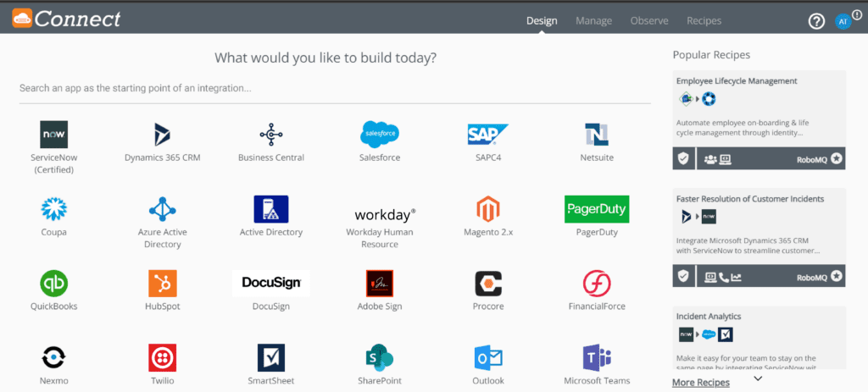Open the Incident Analytics recipe title
The height and width of the screenshot is (392, 868).
coord(708,317)
